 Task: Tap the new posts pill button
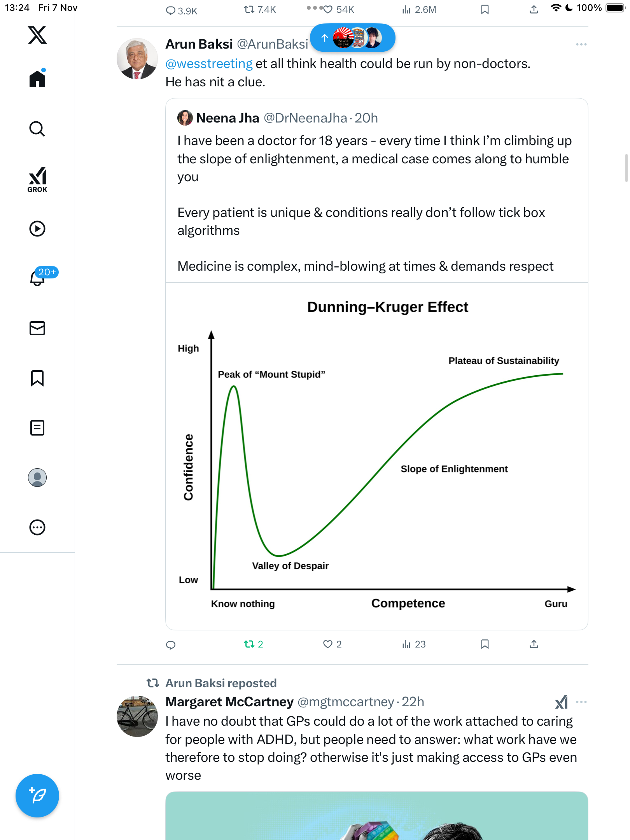pos(352,38)
